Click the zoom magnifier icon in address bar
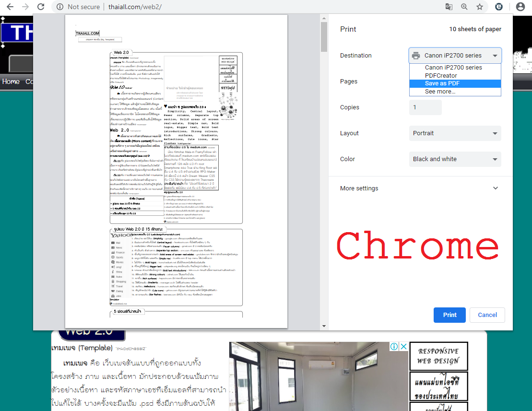 click(464, 7)
